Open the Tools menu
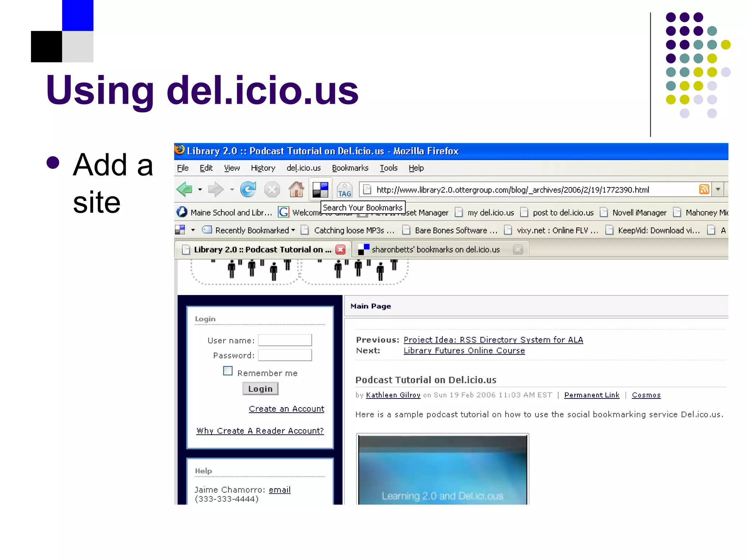The width and height of the screenshot is (747, 560). (x=388, y=168)
